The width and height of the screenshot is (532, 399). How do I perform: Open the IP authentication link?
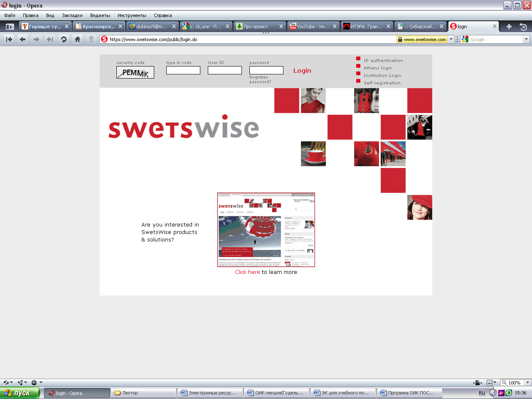(x=383, y=61)
